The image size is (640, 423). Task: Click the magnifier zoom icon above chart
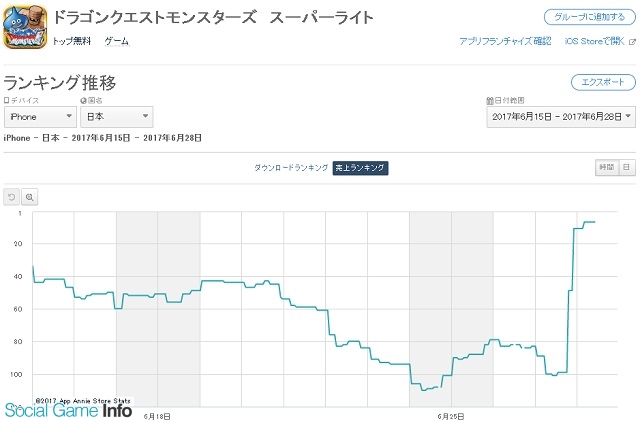click(29, 197)
